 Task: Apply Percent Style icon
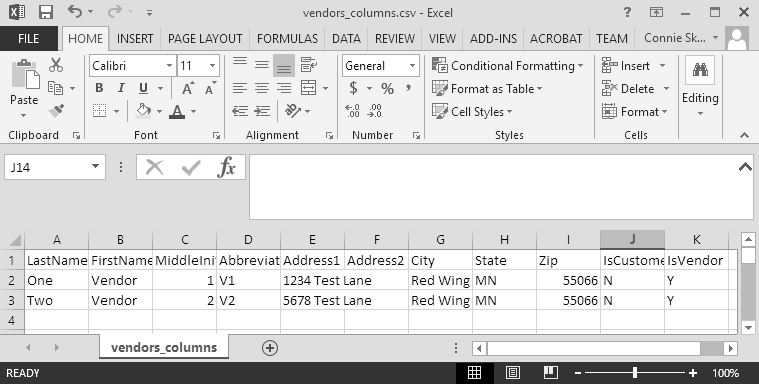tap(387, 89)
